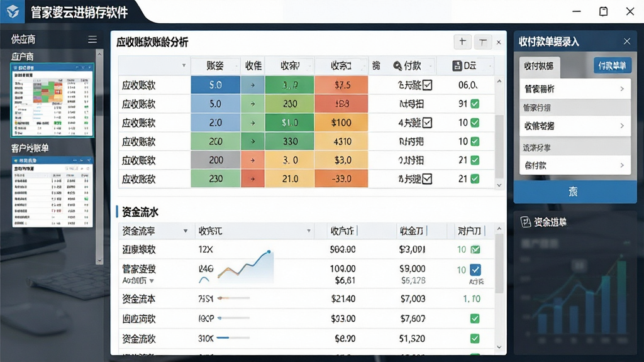
Task: Click the blue progress bar beside 310K
Action: pos(233,337)
